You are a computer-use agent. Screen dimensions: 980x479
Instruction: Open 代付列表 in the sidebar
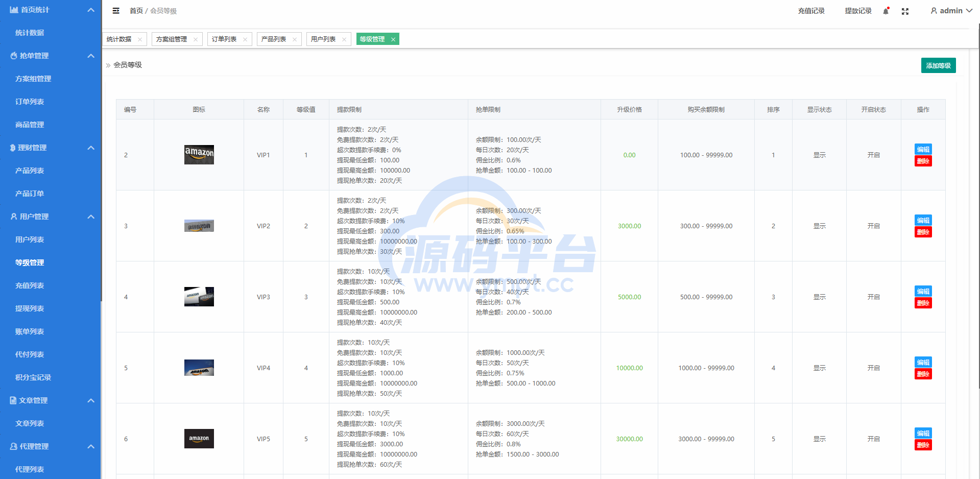[x=30, y=354]
